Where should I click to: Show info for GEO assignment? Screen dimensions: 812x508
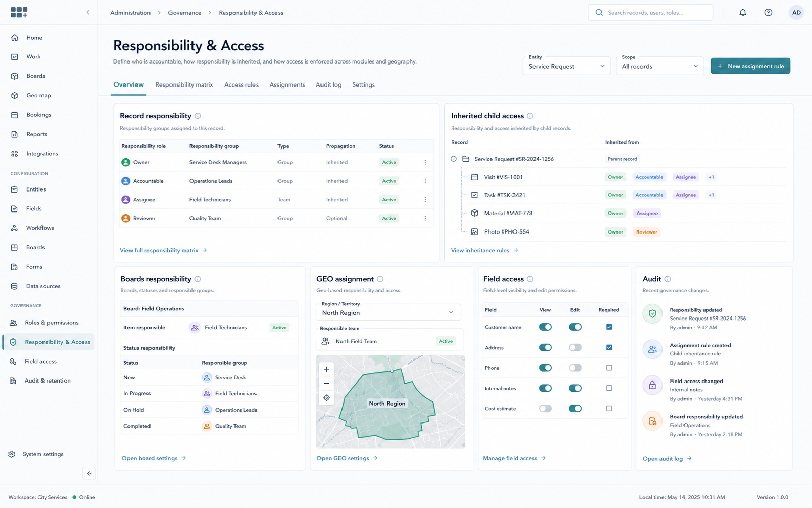point(380,279)
